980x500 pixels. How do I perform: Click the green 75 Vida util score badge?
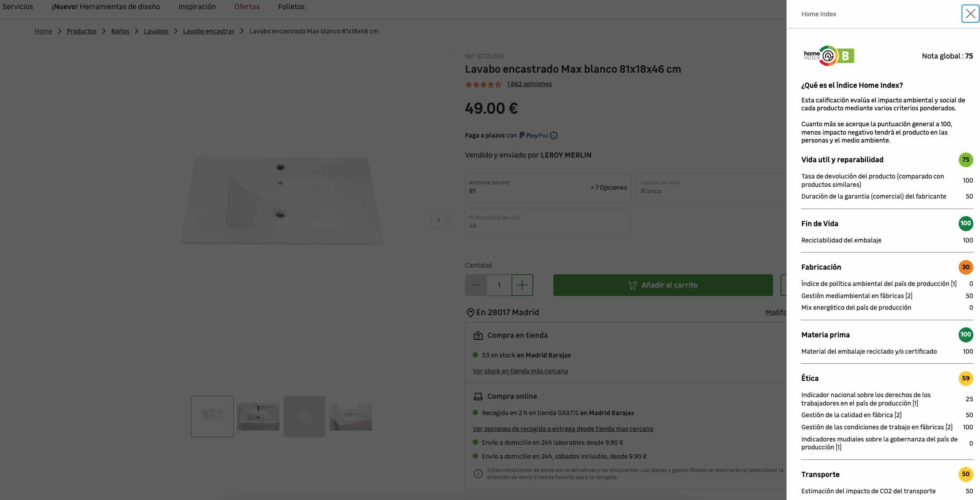click(x=966, y=160)
